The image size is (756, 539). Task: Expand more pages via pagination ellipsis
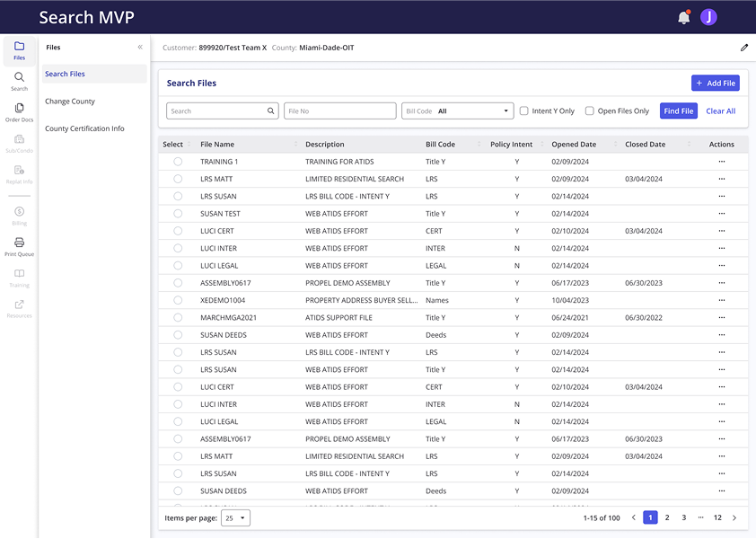[700, 517]
